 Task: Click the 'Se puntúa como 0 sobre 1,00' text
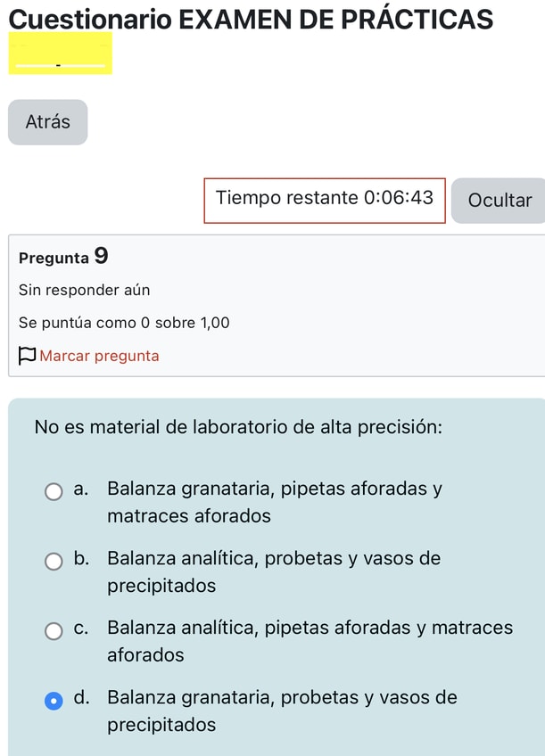coord(124,323)
